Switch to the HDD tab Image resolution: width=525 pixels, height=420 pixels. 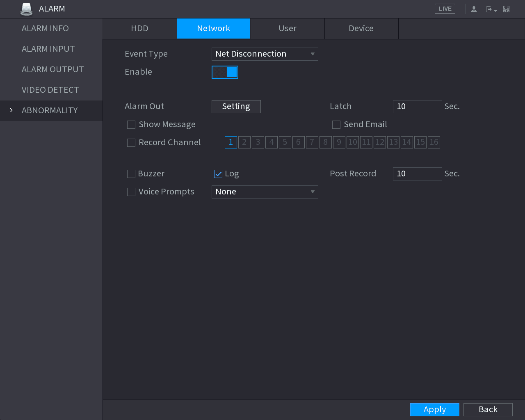click(140, 28)
